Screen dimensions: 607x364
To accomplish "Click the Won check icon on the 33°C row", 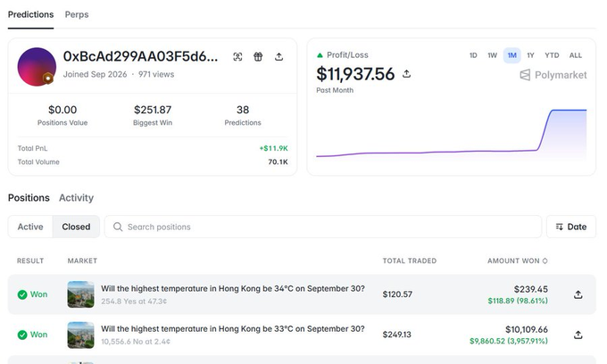I will pyautogui.click(x=22, y=335).
